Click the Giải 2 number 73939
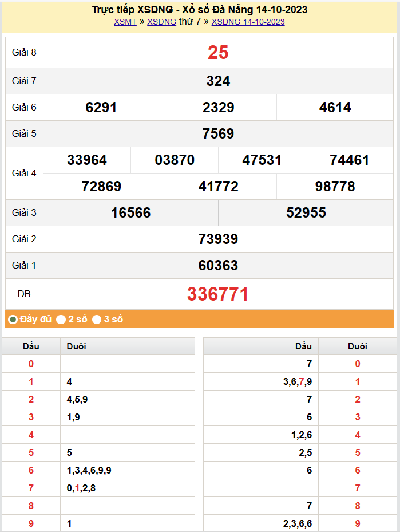Viewport: 400px width, 532px height. (x=218, y=239)
